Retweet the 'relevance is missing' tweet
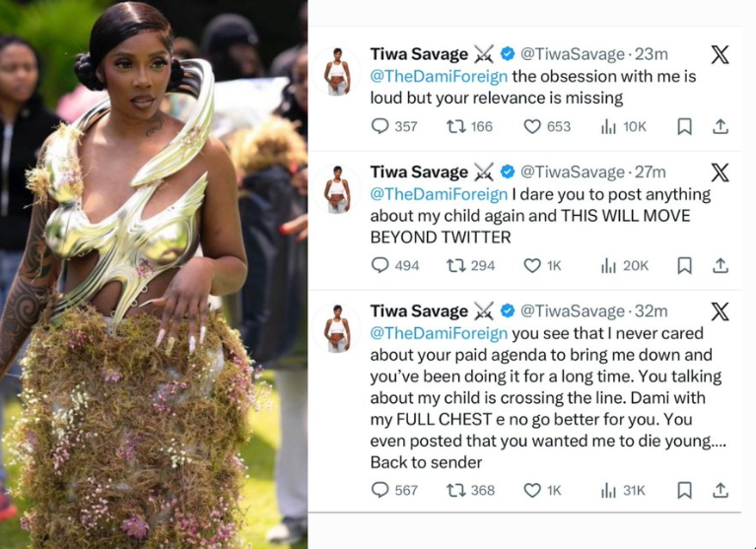Viewport: 756px width, 549px height. [x=455, y=126]
